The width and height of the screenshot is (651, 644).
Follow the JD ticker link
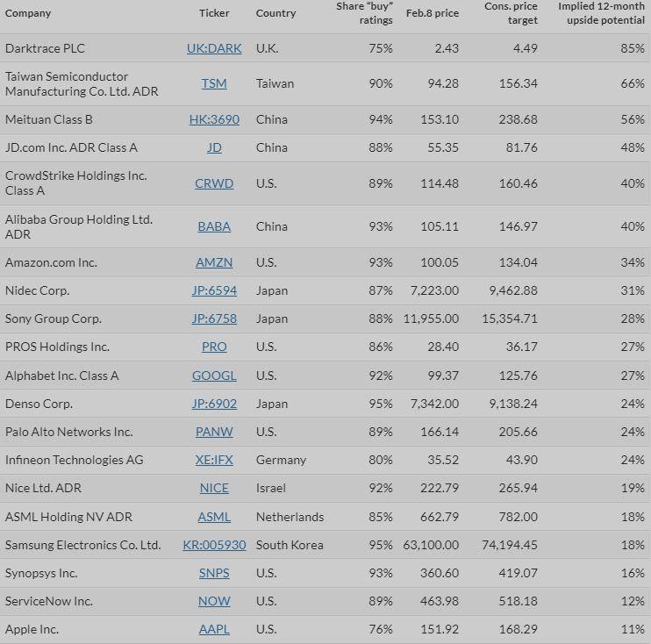(x=214, y=147)
